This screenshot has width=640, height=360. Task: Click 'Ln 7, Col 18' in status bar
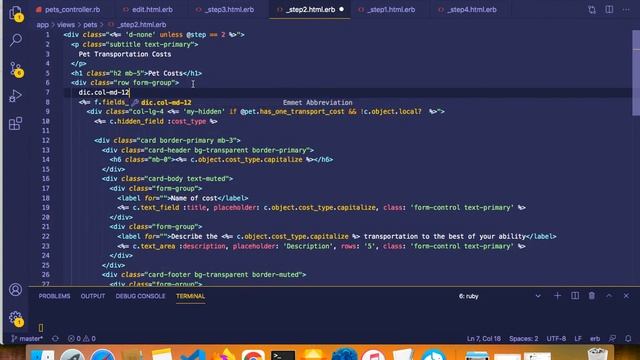click(x=484, y=338)
